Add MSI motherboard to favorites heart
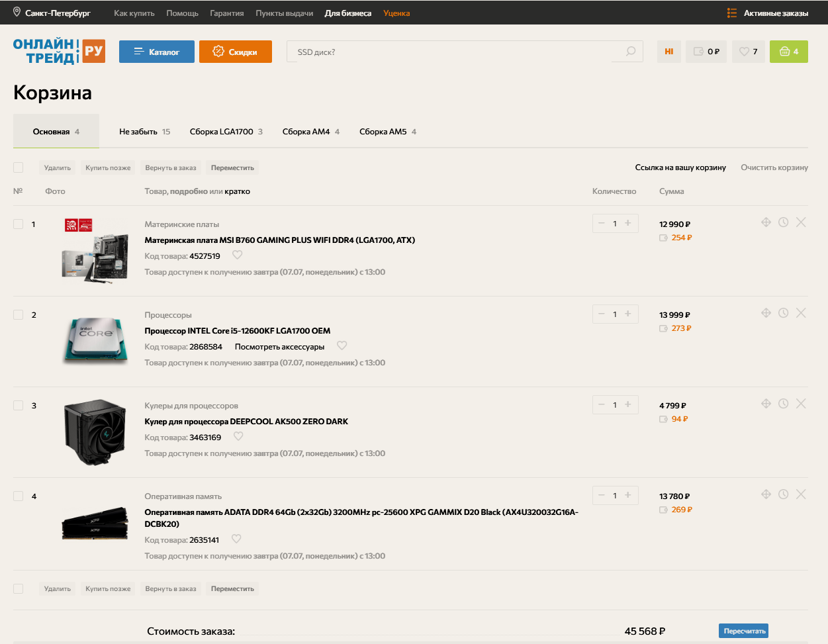The image size is (828, 644). (x=237, y=255)
